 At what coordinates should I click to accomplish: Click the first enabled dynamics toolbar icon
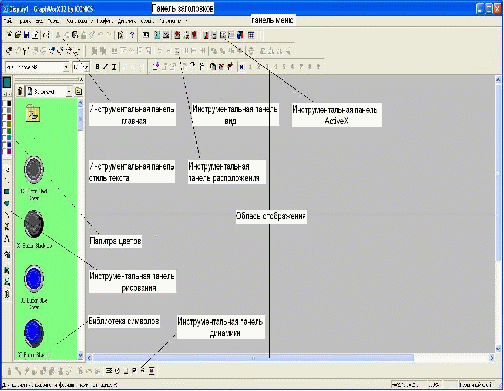pyautogui.click(x=109, y=370)
